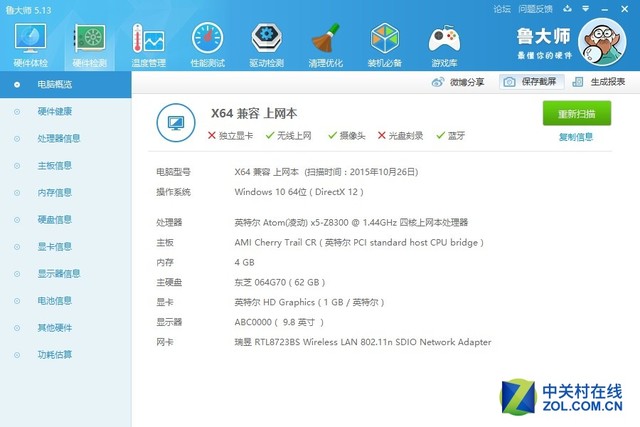640x427 pixels.
Task: Click the 复制信息 copy info link
Action: point(576,137)
